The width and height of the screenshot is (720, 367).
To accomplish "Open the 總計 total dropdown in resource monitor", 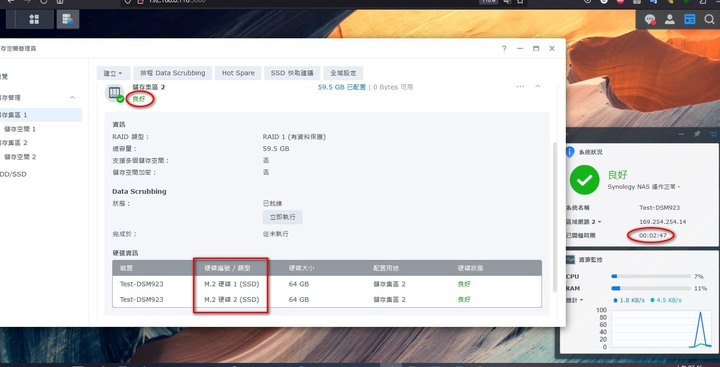I will pyautogui.click(x=574, y=300).
